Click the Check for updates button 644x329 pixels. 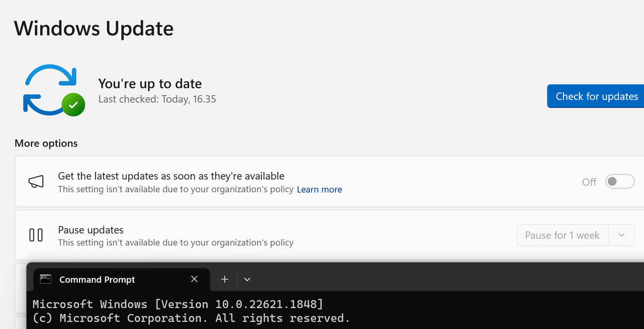click(x=596, y=96)
